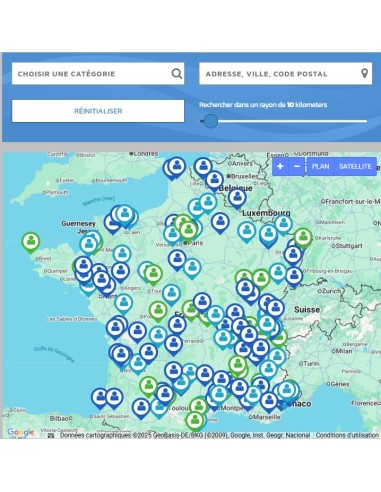Image resolution: width=381 pixels, height=492 pixels.
Task: Click the radius slider handle
Action: [211, 121]
